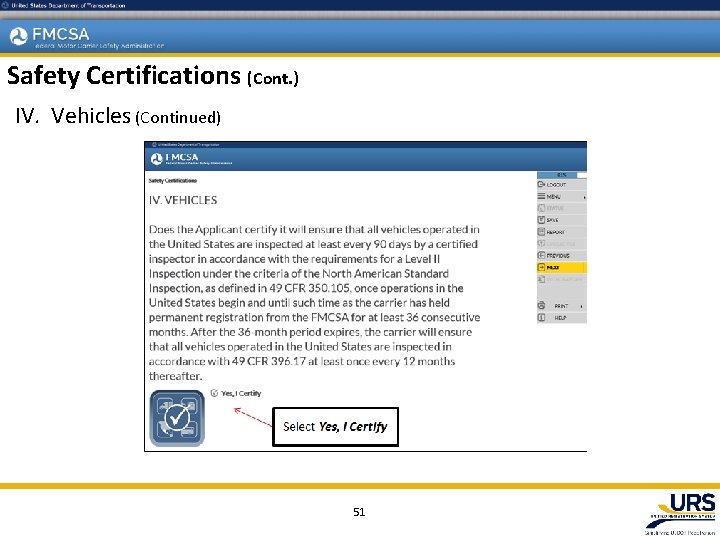
Task: Open the Logout sidebar item
Action: point(562,185)
